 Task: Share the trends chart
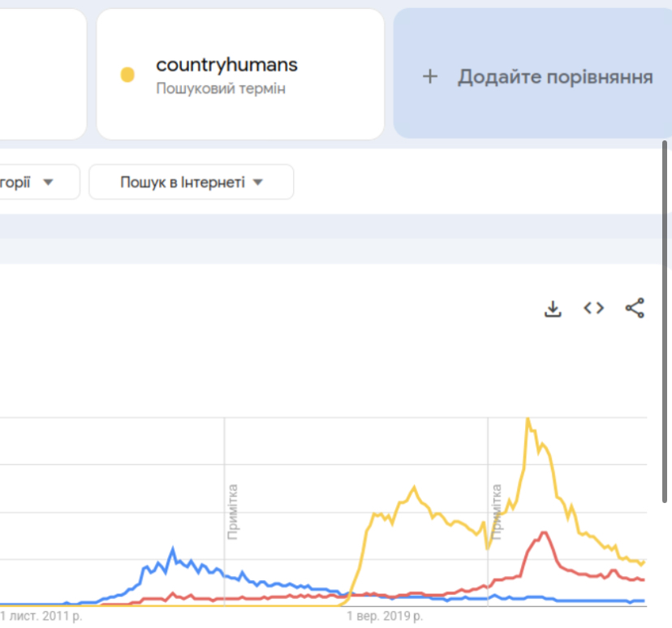tap(635, 308)
